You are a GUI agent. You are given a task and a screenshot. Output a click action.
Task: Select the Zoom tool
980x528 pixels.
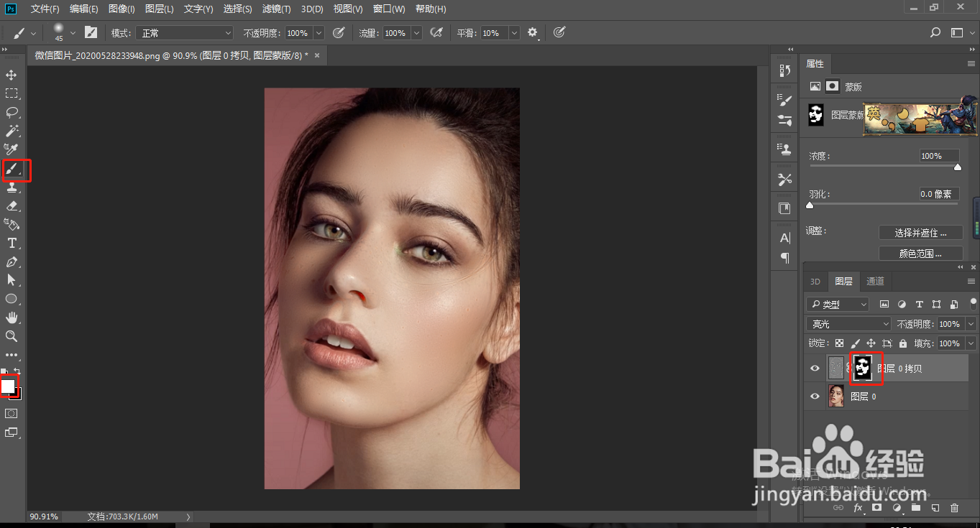(x=12, y=336)
